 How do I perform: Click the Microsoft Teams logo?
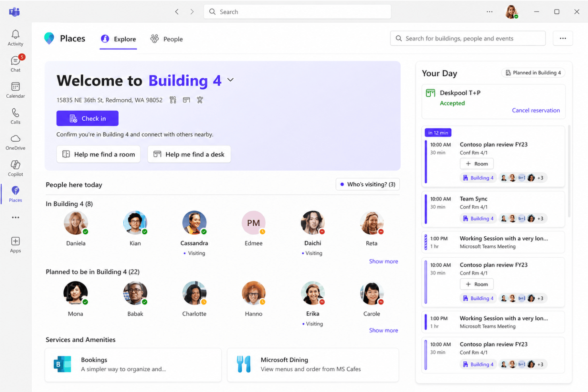pos(14,12)
